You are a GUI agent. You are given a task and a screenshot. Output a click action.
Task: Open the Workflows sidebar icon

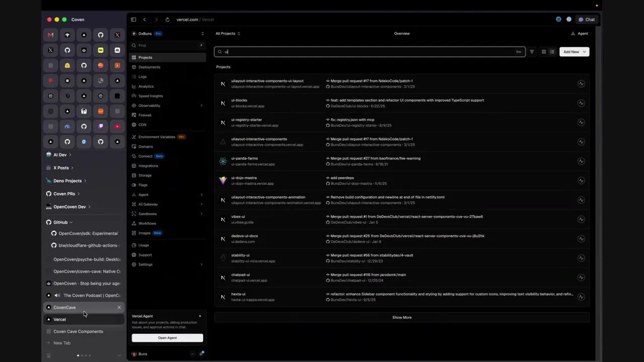point(134,223)
